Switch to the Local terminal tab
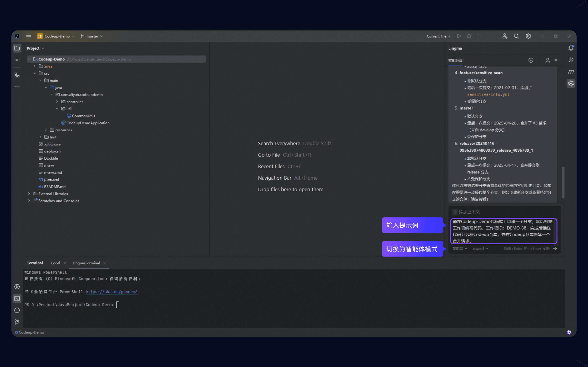The image size is (588, 367). [x=56, y=263]
